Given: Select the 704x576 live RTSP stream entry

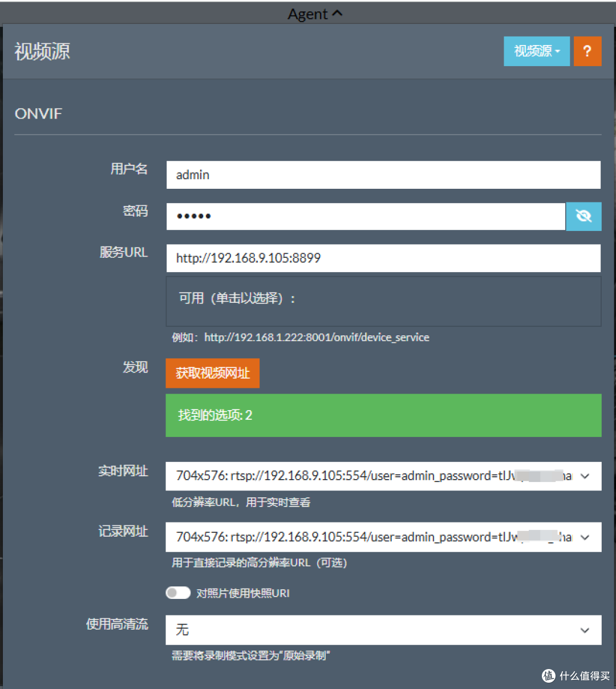Looking at the screenshot, I should (371, 476).
